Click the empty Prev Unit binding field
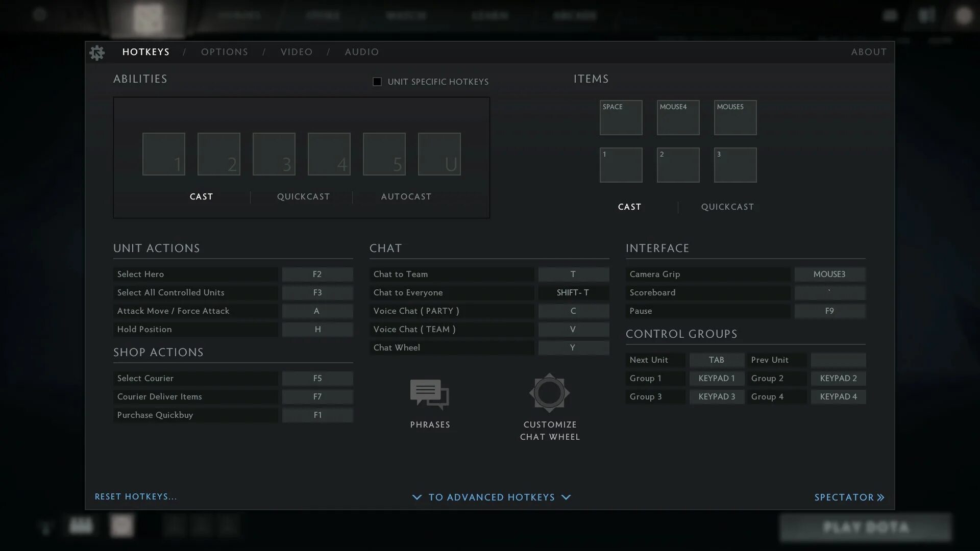Screen dimensions: 980x551 (838, 360)
